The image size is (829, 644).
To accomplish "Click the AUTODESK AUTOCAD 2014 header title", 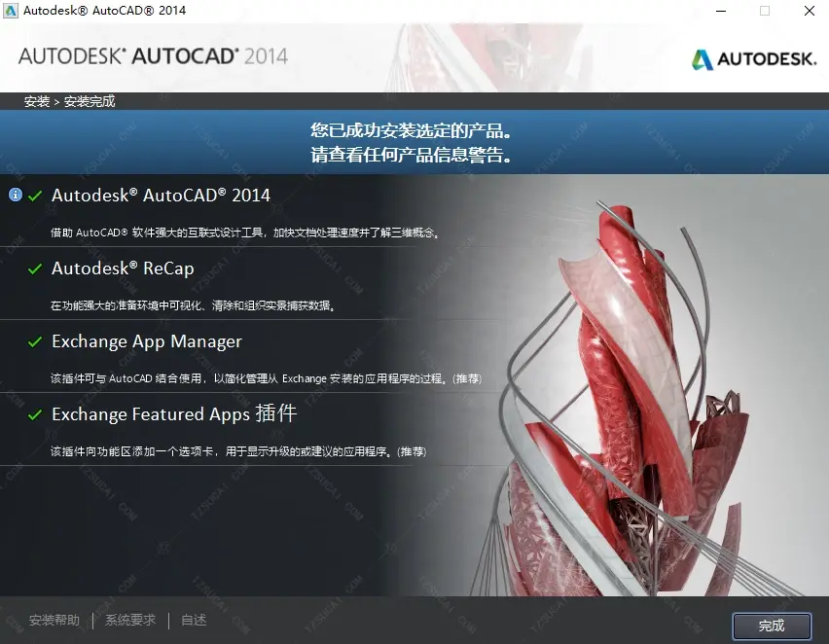I will [154, 56].
